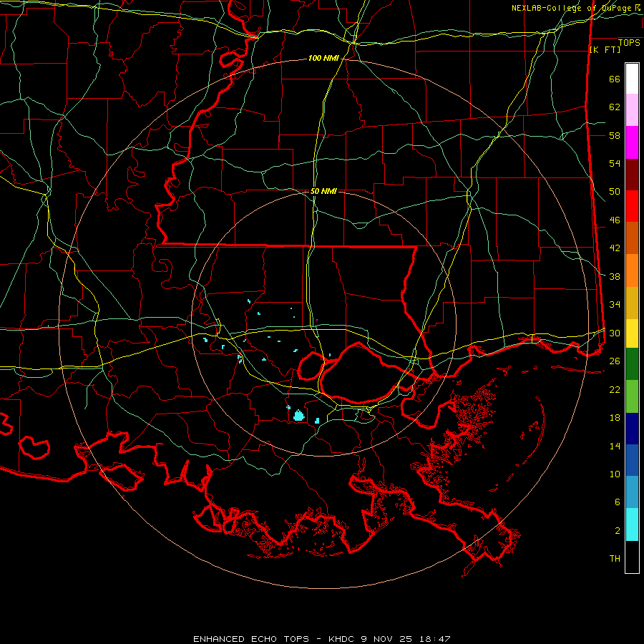Click the [K FT] units label
Viewport: 644px width, 644px height.
[x=605, y=50]
